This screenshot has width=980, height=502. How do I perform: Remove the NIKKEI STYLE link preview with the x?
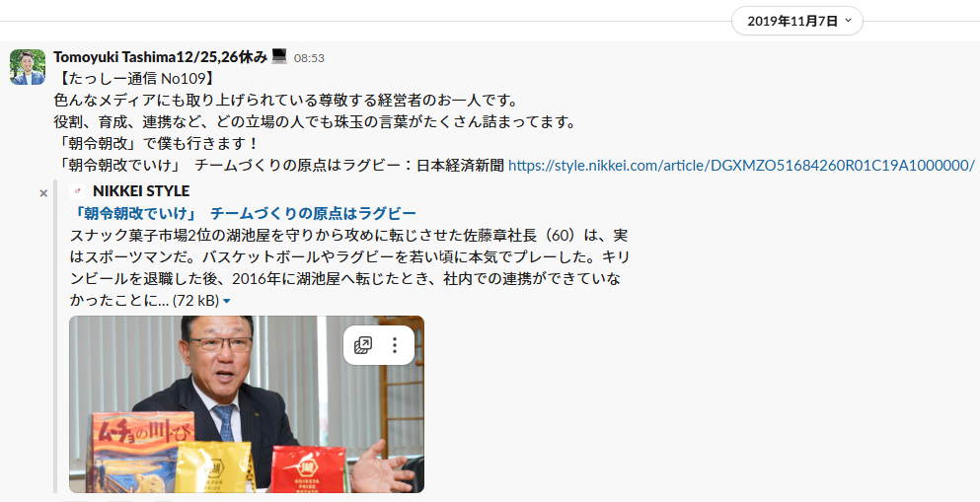click(43, 193)
